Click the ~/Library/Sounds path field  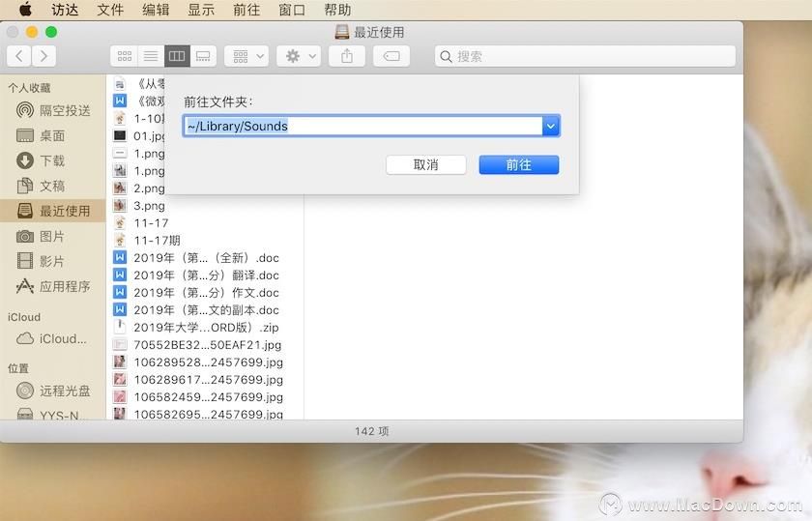pos(362,126)
